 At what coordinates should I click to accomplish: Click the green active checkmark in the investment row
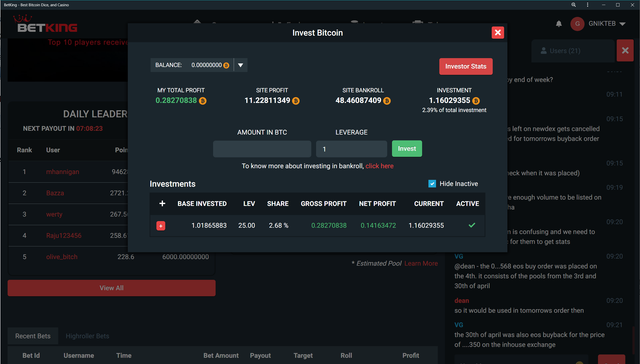(472, 225)
